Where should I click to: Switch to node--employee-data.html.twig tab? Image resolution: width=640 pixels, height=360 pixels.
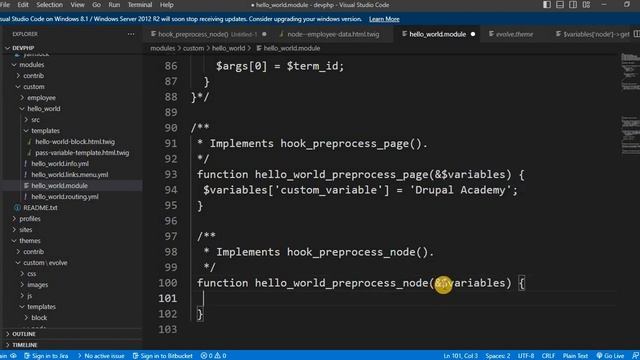click(333, 34)
